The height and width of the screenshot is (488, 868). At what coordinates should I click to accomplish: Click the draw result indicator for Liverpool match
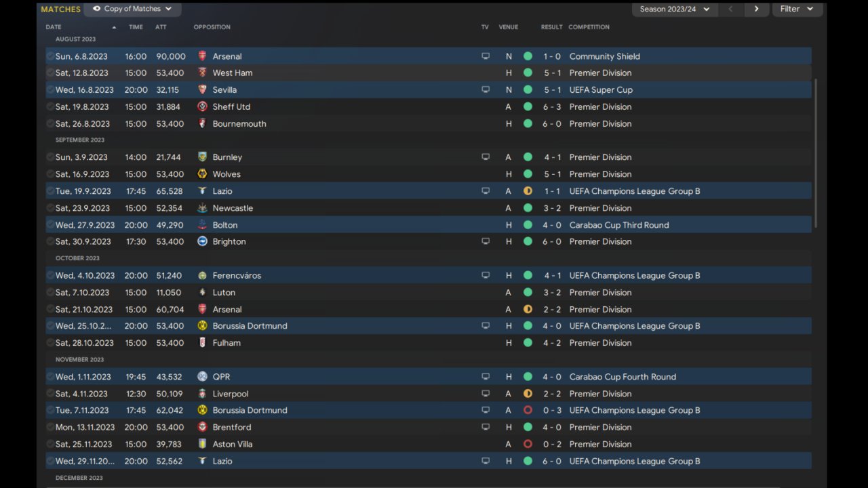(528, 394)
